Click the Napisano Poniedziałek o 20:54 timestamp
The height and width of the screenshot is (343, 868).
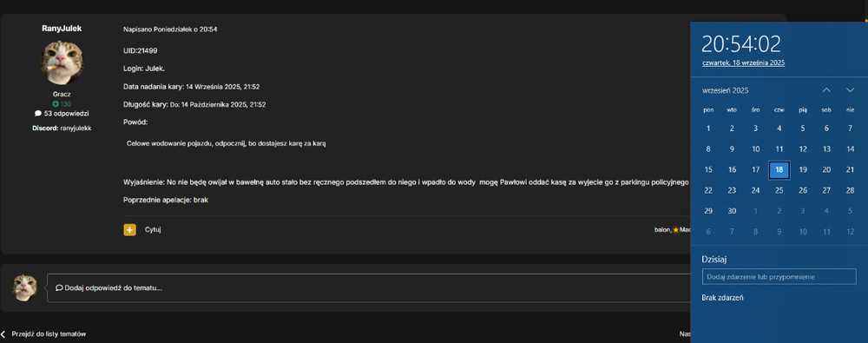coord(170,29)
